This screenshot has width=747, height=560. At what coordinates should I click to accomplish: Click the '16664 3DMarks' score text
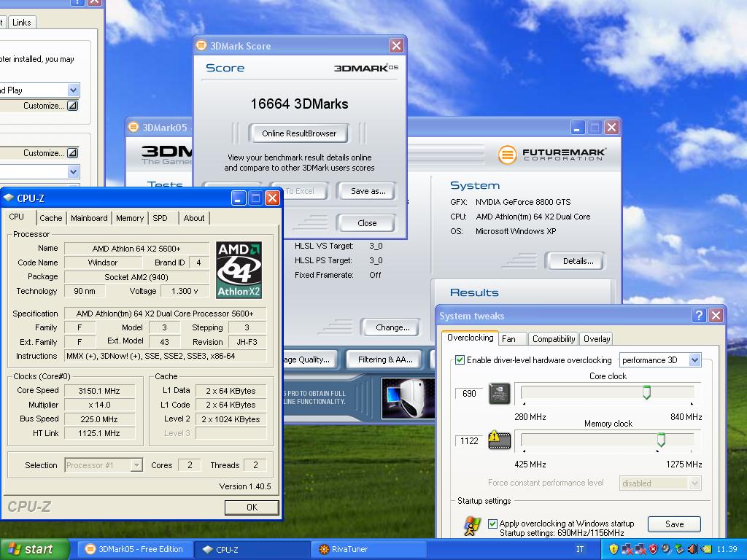299,104
